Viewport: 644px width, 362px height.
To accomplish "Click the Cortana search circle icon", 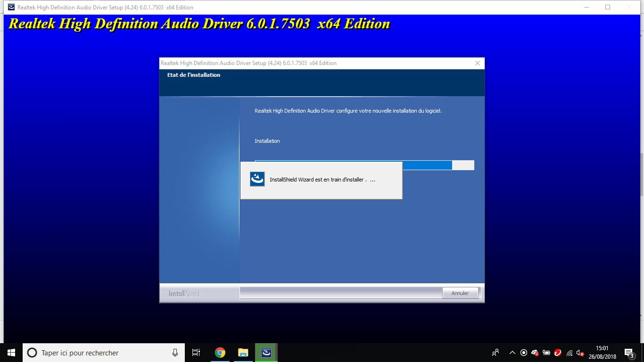I will [32, 353].
